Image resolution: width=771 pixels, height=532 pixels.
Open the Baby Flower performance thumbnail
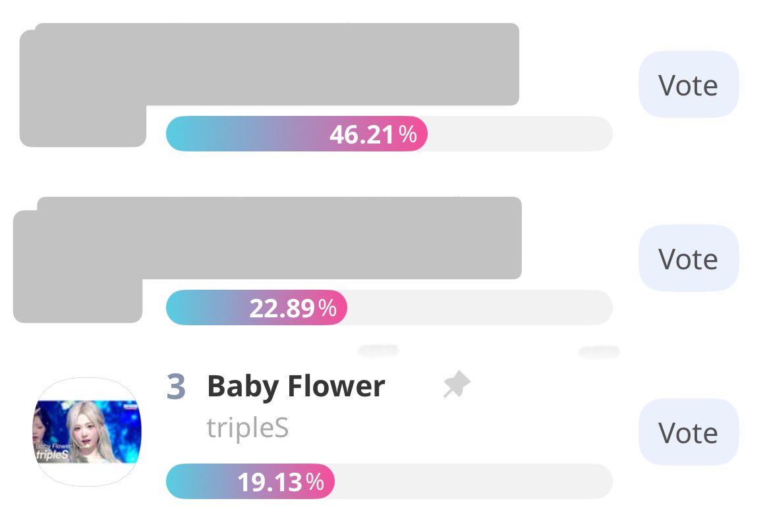[x=87, y=432]
